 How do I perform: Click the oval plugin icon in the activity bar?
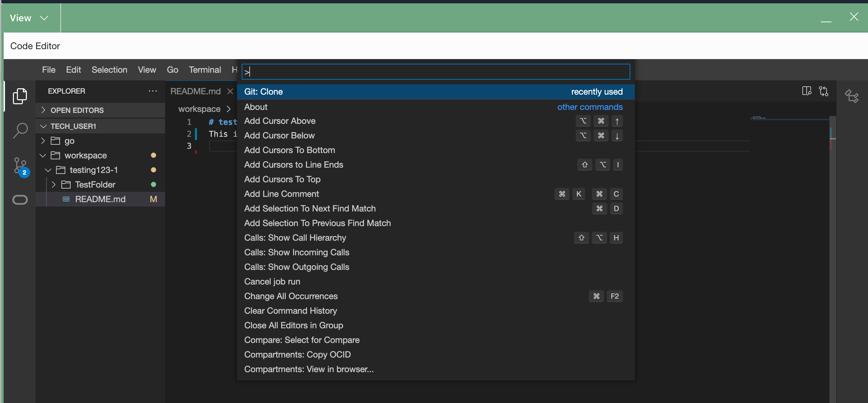[20, 200]
